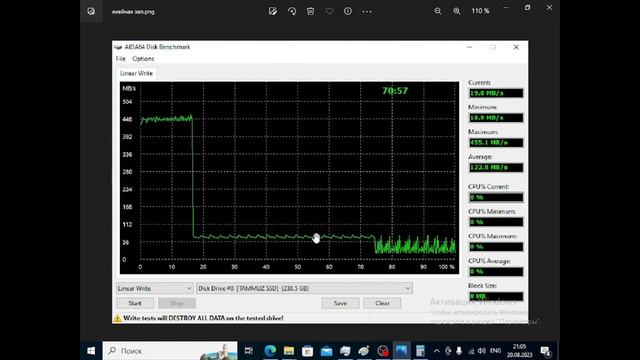640x360 pixels.
Task: Select the Linear Write tab
Action: point(136,73)
